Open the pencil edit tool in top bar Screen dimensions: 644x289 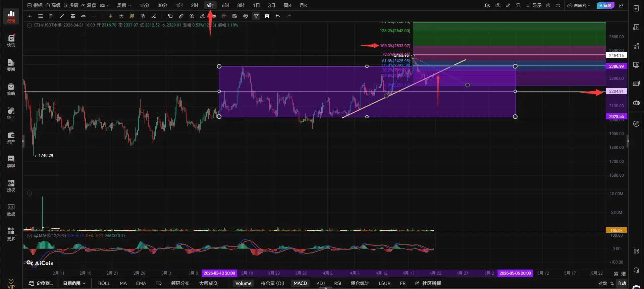coord(508,5)
